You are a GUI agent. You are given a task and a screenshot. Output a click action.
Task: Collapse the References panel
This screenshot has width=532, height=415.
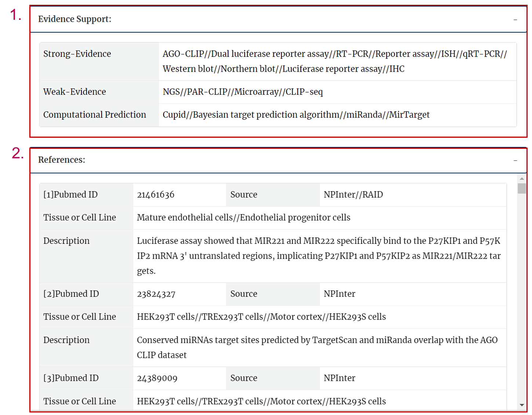coord(515,160)
